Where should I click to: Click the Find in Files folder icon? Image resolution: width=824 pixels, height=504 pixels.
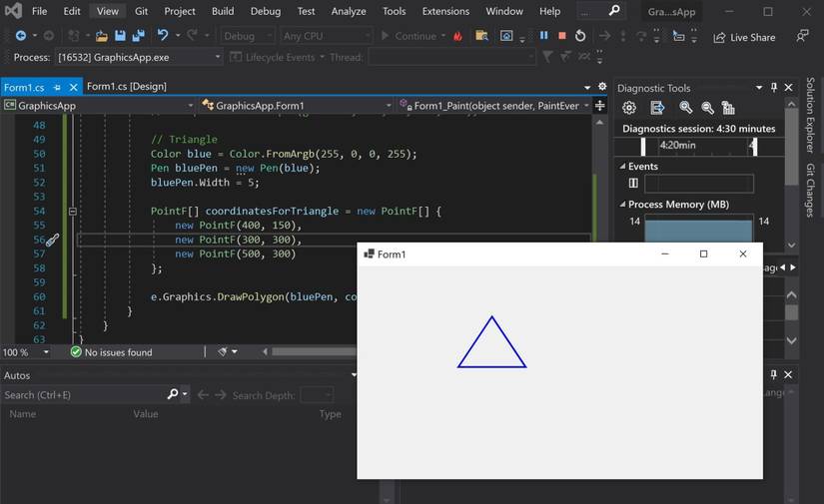(481, 36)
